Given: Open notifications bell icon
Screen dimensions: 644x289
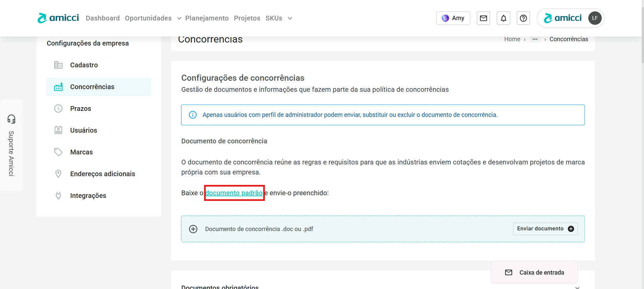Looking at the screenshot, I should [x=503, y=18].
